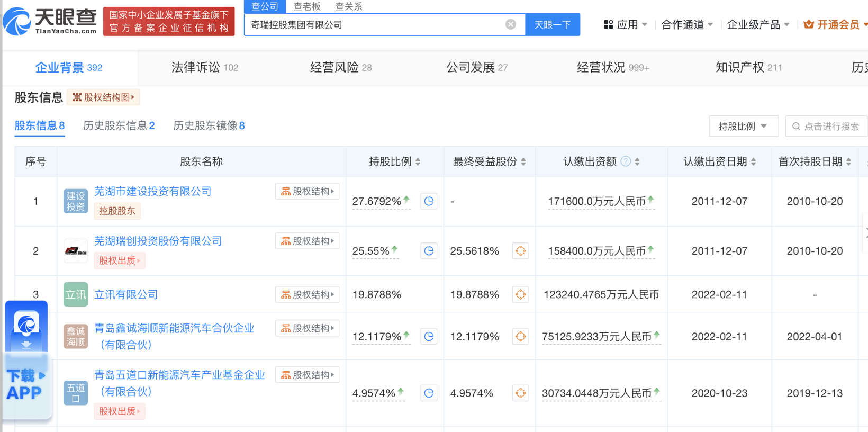Click the 171600.0万元人民币 amount
Screen dimensions: 868x432
597,202
